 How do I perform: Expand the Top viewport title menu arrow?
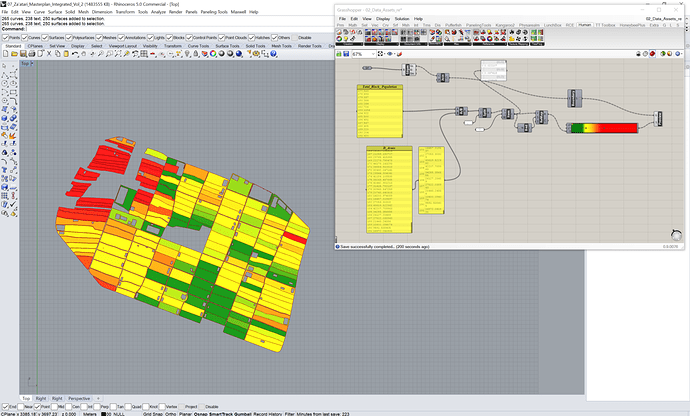tap(32, 64)
